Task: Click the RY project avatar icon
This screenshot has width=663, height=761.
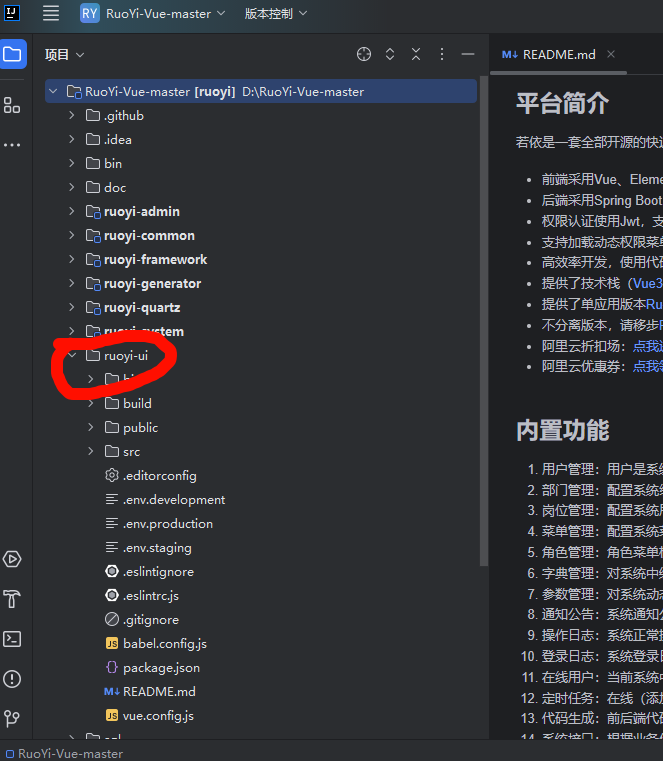Action: click(x=89, y=13)
